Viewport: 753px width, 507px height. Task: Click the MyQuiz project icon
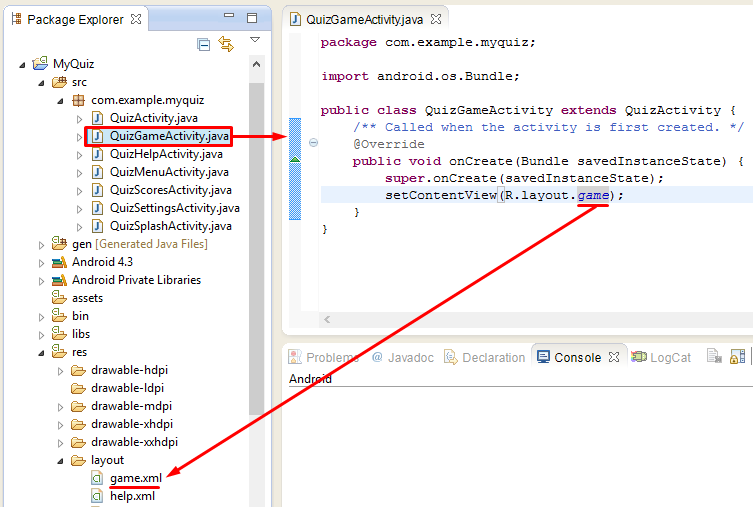pos(40,63)
